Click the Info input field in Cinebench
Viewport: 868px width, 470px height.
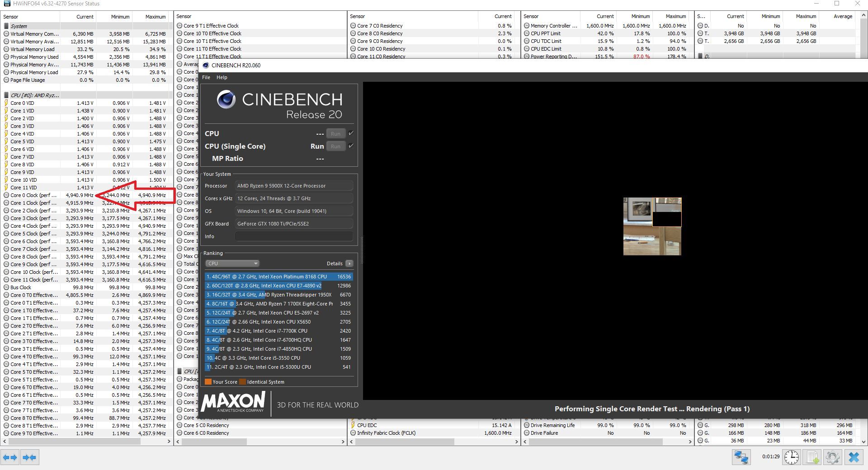coord(294,236)
